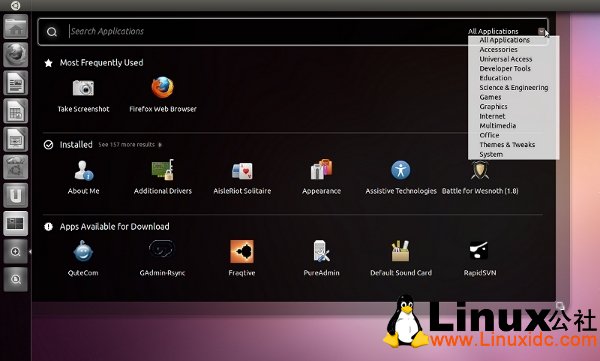The height and width of the screenshot is (361, 600).
Task: Open the Take Screenshot app icon
Action: [83, 88]
